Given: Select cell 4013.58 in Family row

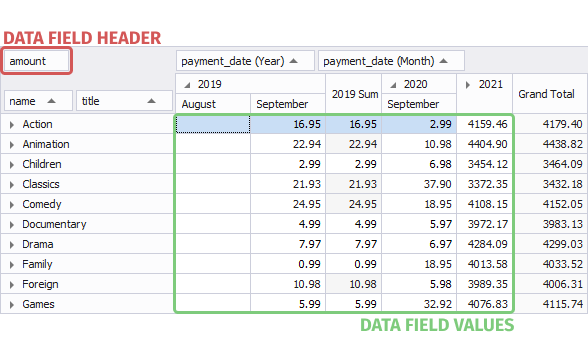Looking at the screenshot, I should (484, 264).
